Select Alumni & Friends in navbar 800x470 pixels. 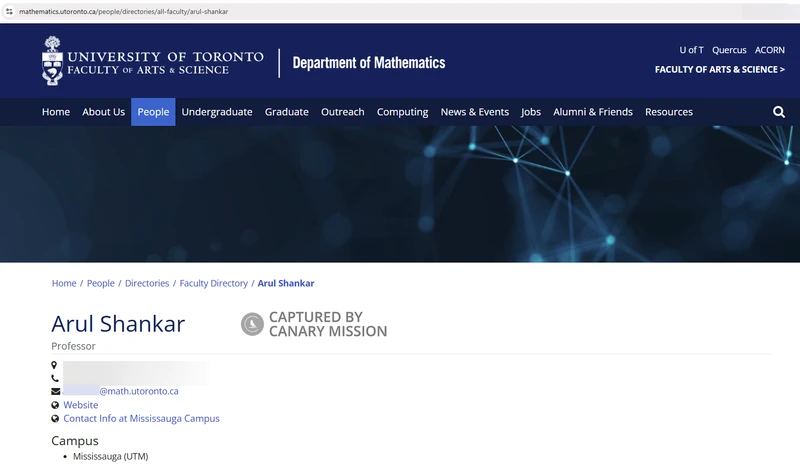coord(592,112)
